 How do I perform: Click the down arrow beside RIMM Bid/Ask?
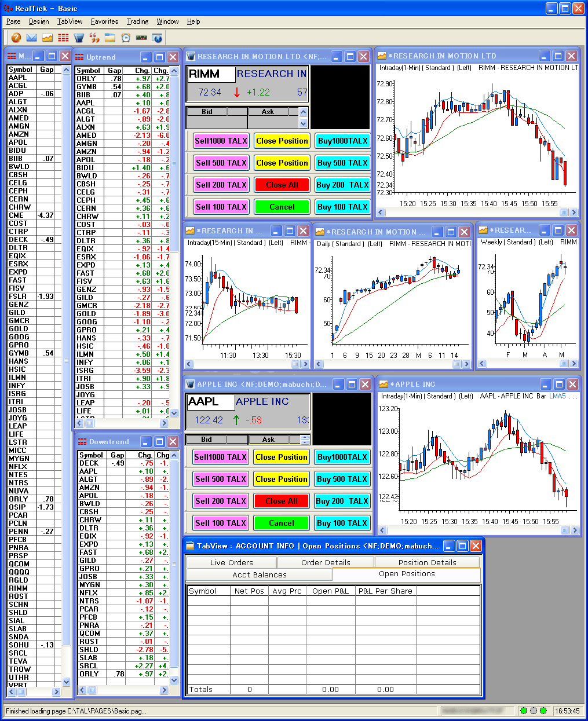tap(303, 123)
